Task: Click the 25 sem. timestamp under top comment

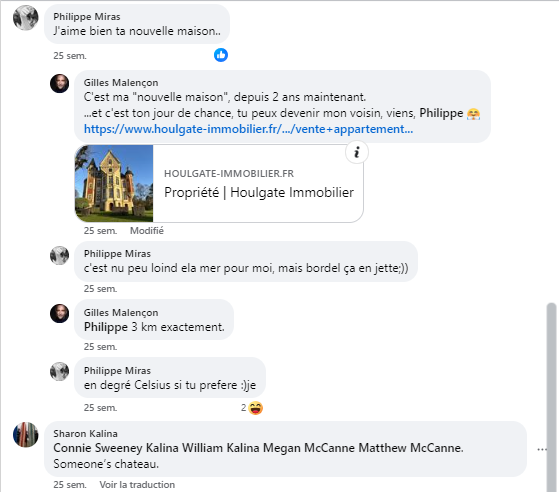Action: point(70,56)
